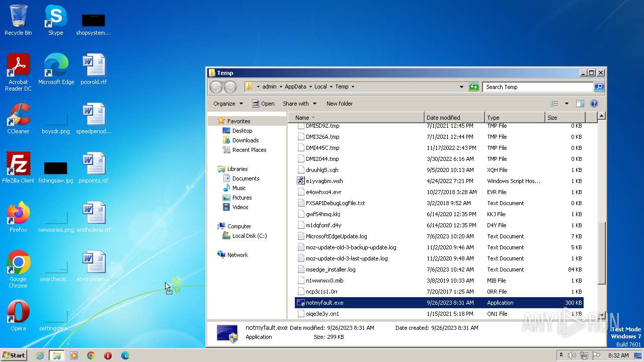
Task: Launch Microsoft Edge desktop shortcut
Action: pyautogui.click(x=56, y=69)
